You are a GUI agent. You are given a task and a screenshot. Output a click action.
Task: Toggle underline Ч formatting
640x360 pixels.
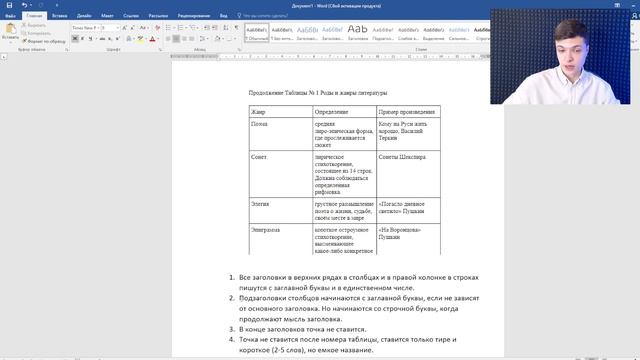tap(90, 39)
